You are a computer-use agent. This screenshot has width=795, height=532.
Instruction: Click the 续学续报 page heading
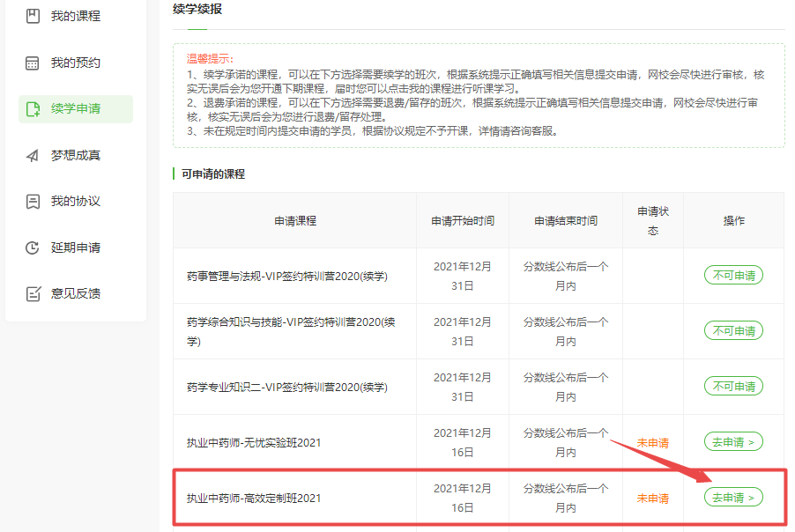197,11
